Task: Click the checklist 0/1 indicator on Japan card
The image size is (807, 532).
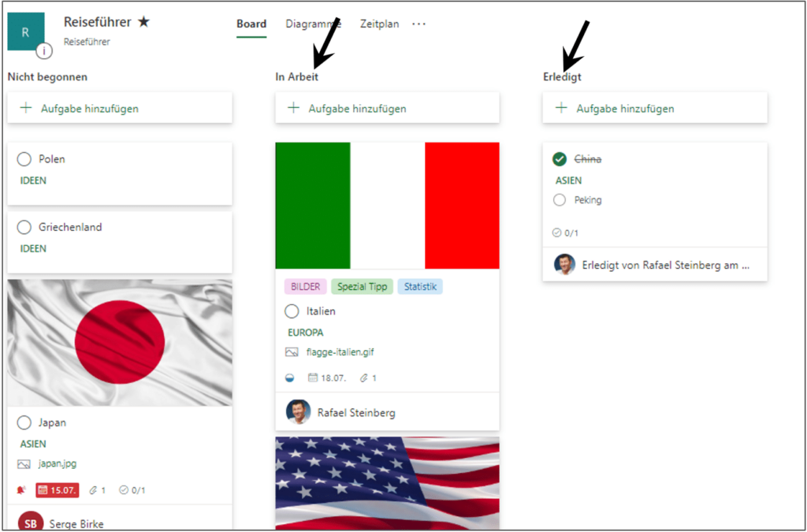Action: click(132, 490)
